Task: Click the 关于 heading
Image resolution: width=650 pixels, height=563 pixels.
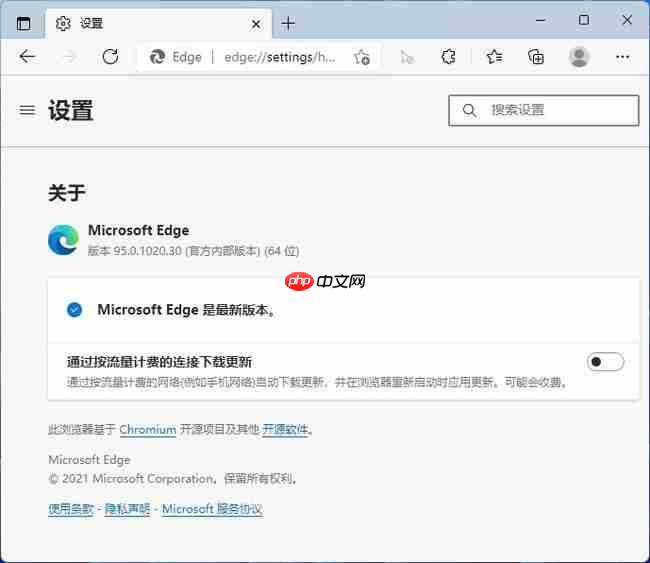Action: [x=67, y=193]
